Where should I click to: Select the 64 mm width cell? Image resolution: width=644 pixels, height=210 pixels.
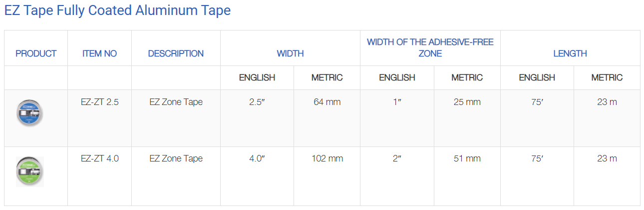[x=327, y=102]
